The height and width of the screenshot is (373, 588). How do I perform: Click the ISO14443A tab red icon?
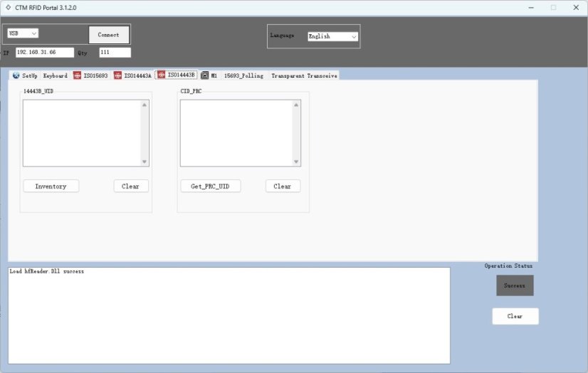pos(117,75)
